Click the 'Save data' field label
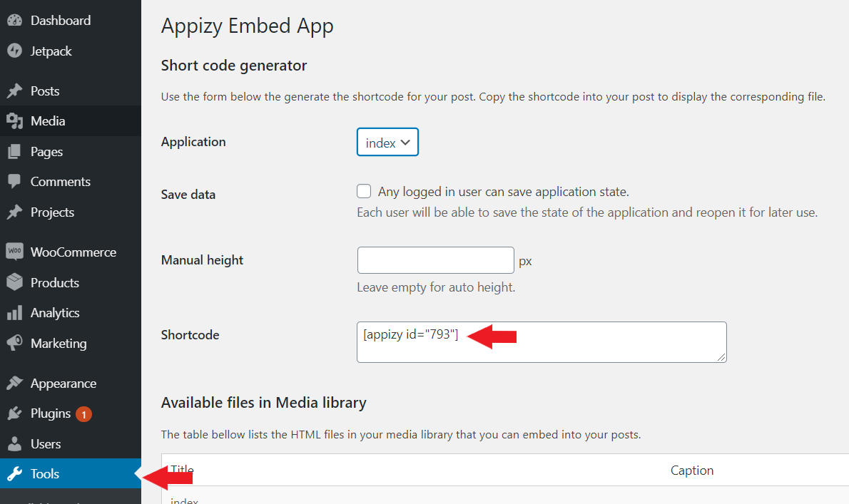The height and width of the screenshot is (504, 849). (188, 194)
